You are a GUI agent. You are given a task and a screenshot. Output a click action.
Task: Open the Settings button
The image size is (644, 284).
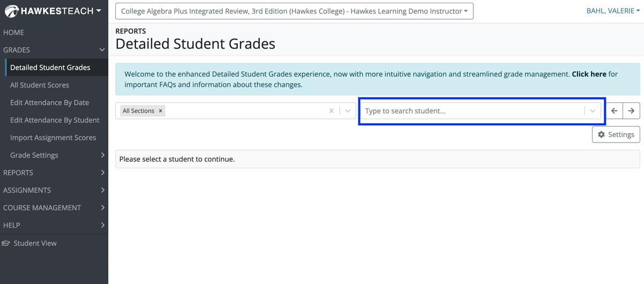tap(616, 134)
